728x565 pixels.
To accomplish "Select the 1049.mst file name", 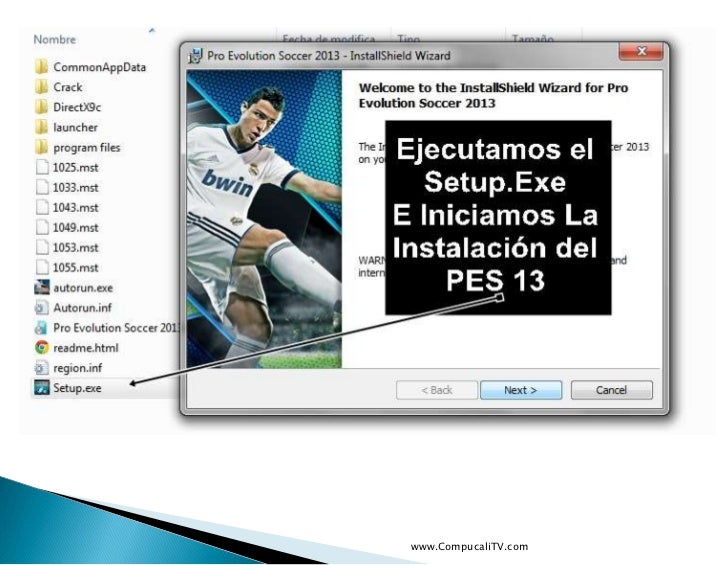I will tap(76, 227).
